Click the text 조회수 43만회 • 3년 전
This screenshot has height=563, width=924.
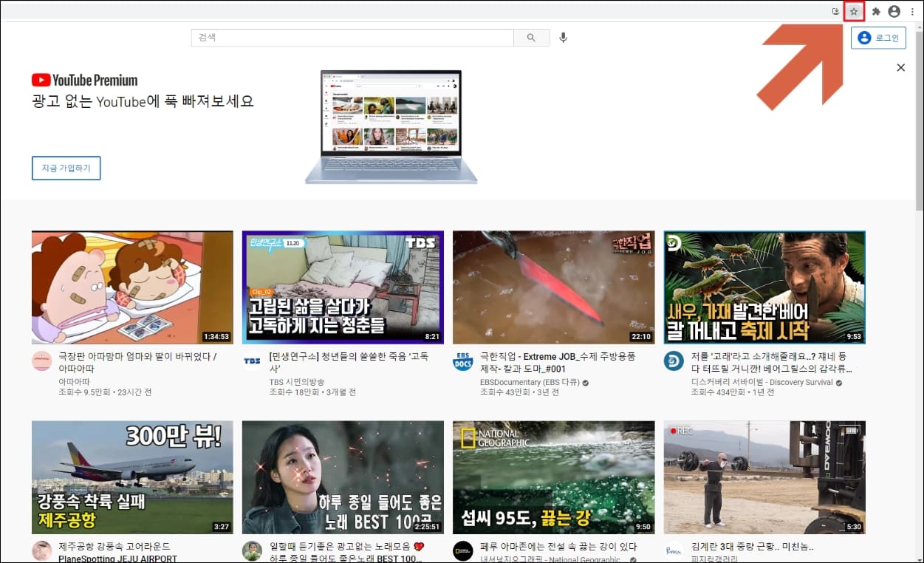coord(519,392)
